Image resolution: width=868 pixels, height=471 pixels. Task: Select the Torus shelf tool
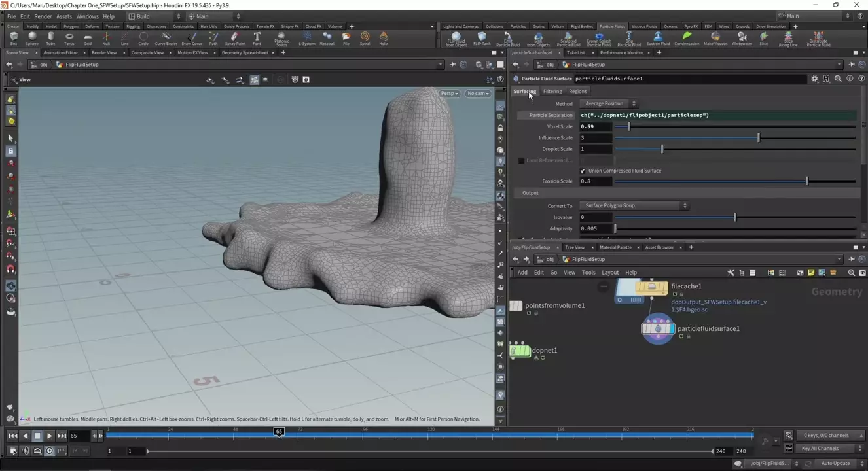coord(69,39)
